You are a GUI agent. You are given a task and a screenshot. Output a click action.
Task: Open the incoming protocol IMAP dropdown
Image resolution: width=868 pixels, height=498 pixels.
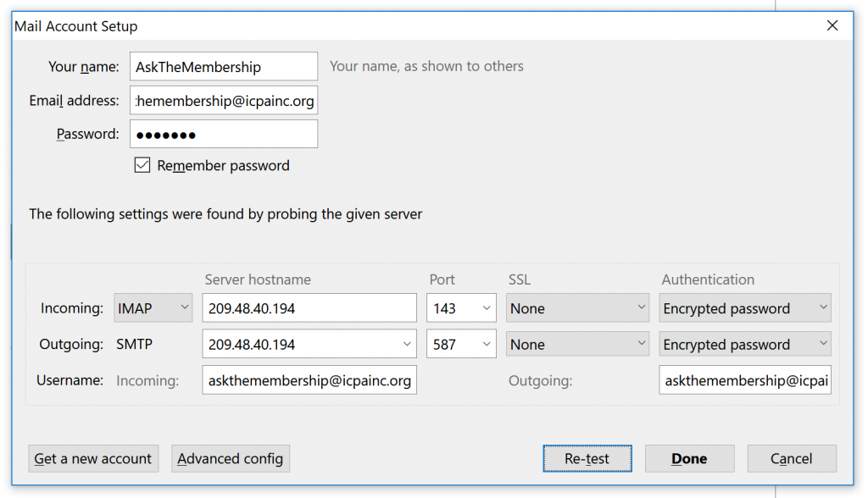tap(153, 307)
